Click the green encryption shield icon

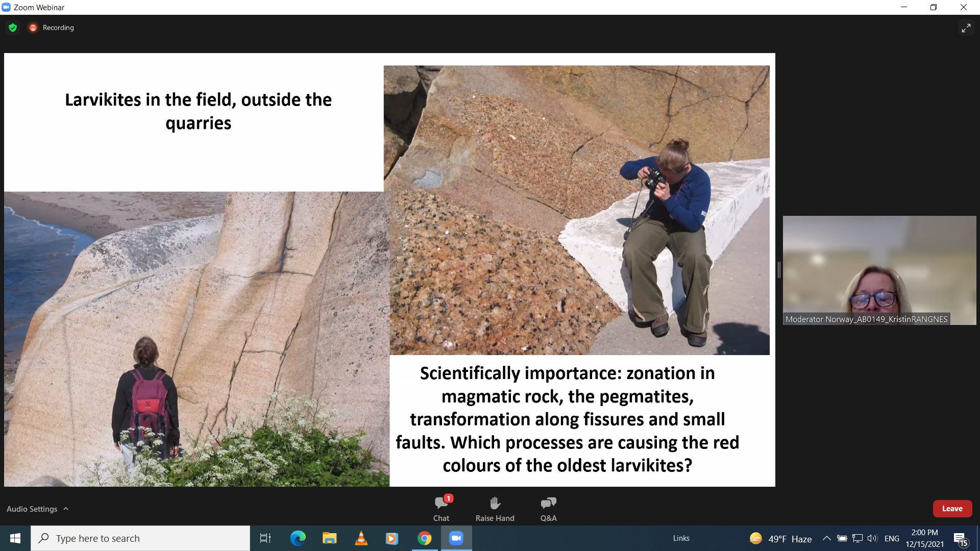(13, 28)
